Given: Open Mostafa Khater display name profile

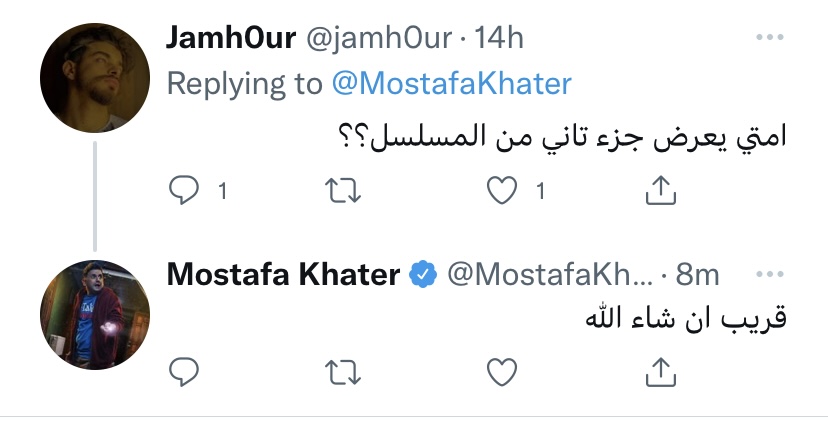Looking at the screenshot, I should pyautogui.click(x=283, y=274).
